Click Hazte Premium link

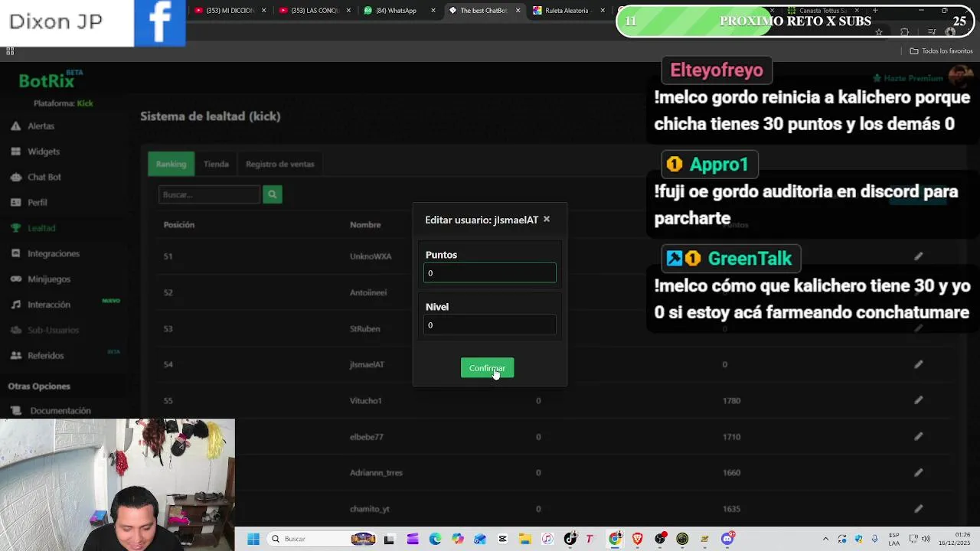(908, 78)
